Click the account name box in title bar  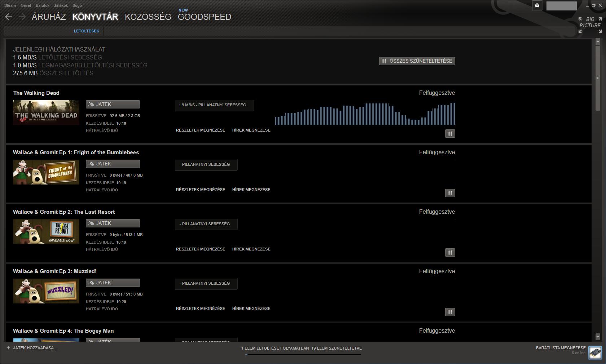[561, 6]
